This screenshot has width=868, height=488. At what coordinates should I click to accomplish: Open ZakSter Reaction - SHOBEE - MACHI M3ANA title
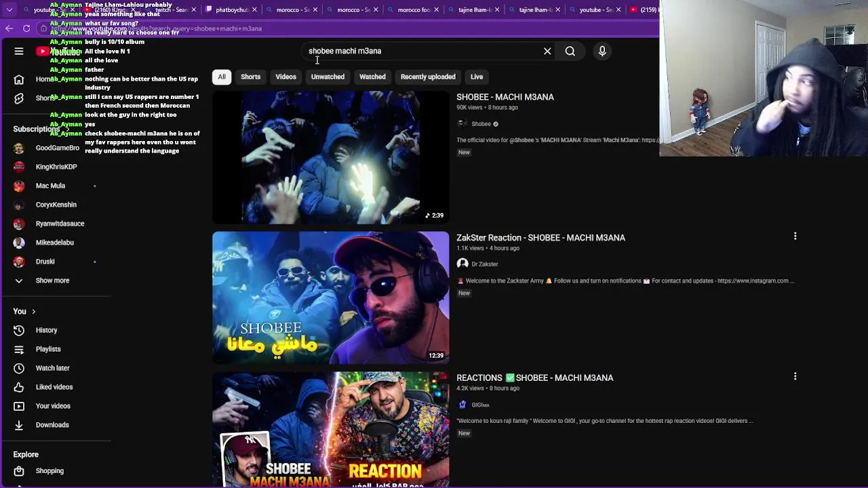540,238
